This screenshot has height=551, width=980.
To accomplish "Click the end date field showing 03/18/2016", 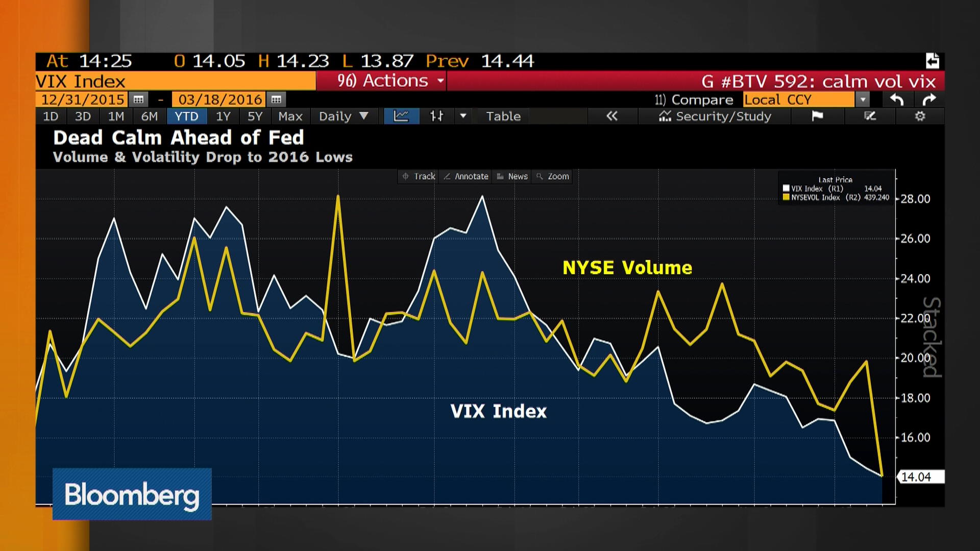I will click(219, 99).
